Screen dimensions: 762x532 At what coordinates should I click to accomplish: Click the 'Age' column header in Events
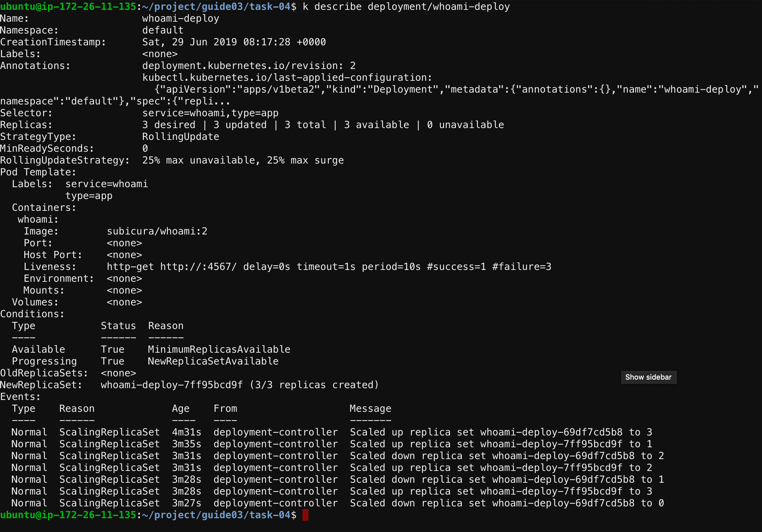(181, 409)
